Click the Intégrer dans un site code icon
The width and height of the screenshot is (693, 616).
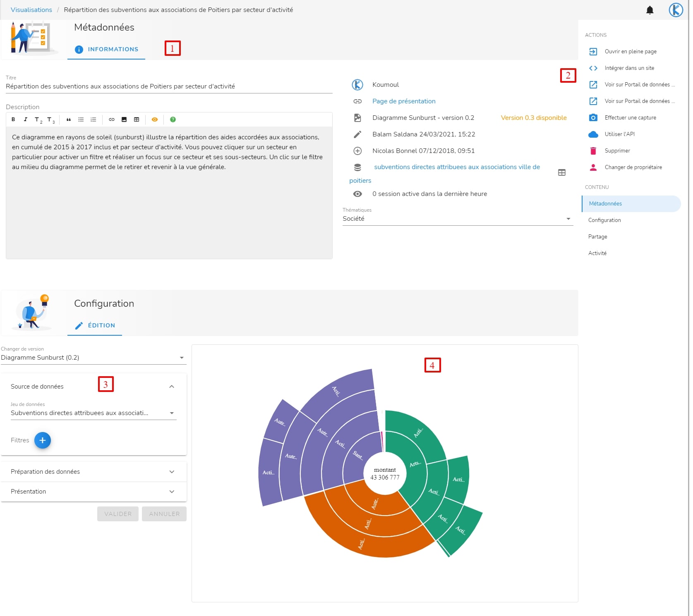593,68
